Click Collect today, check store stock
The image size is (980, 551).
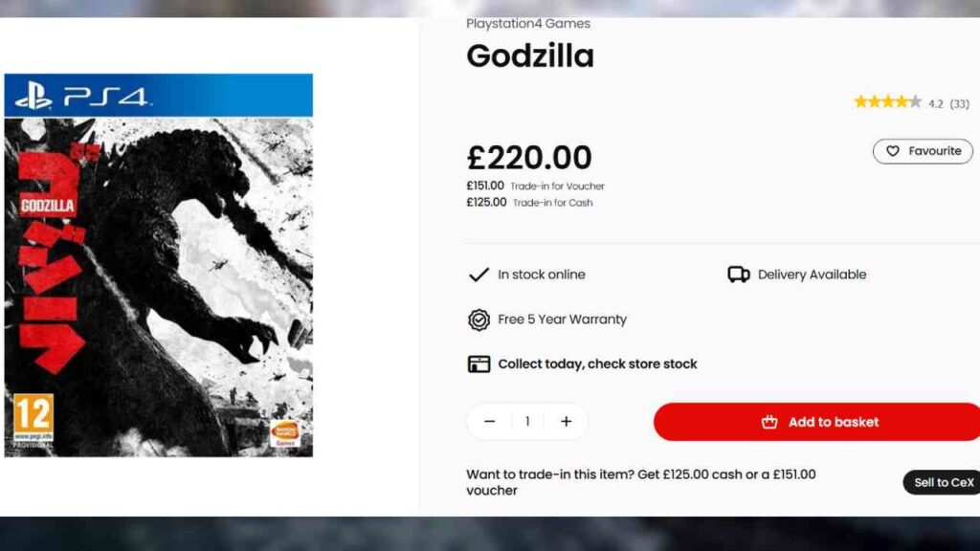tap(597, 364)
